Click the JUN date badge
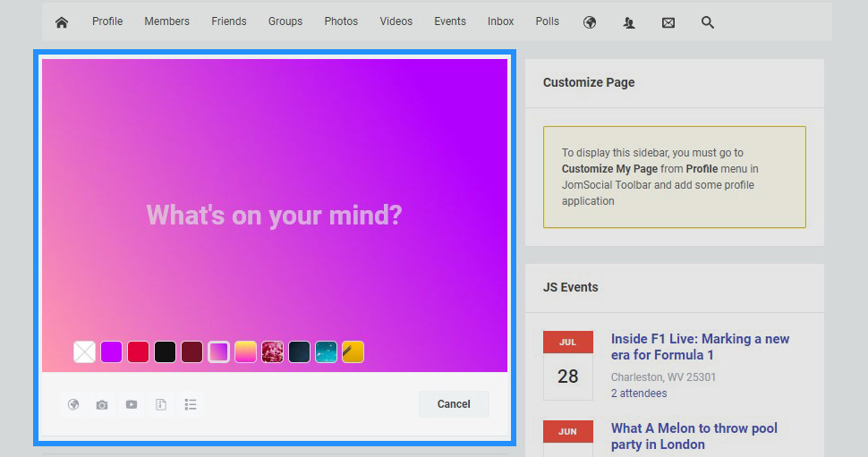This screenshot has height=457, width=868. point(568,438)
